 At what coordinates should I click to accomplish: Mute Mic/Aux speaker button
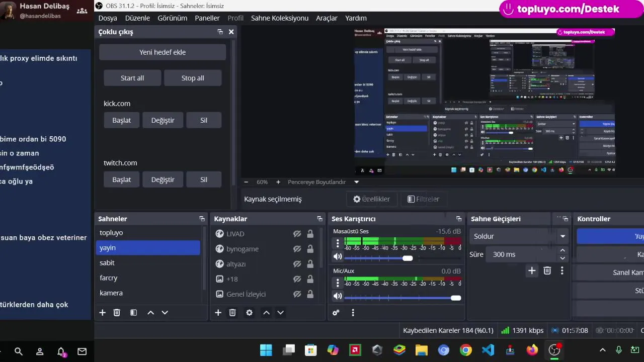pos(338,297)
